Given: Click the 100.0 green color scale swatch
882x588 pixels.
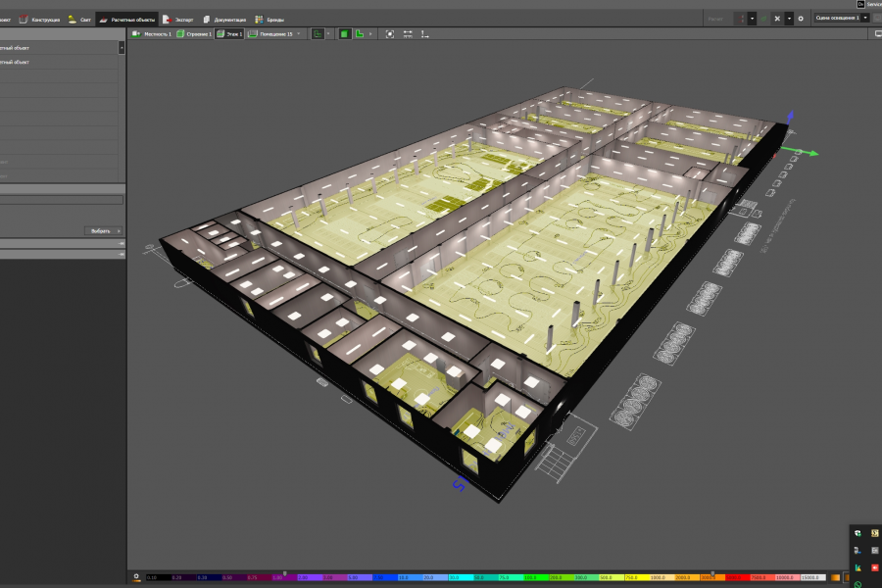Looking at the screenshot, I should coord(536,577).
